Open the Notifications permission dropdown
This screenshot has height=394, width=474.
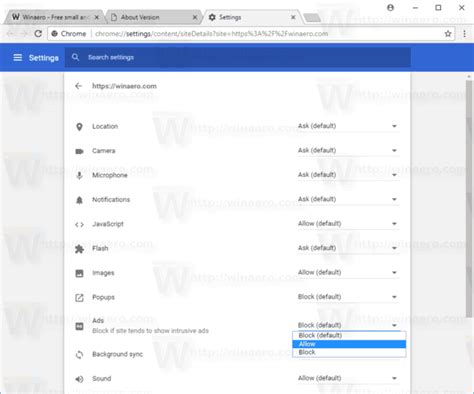tap(348, 199)
